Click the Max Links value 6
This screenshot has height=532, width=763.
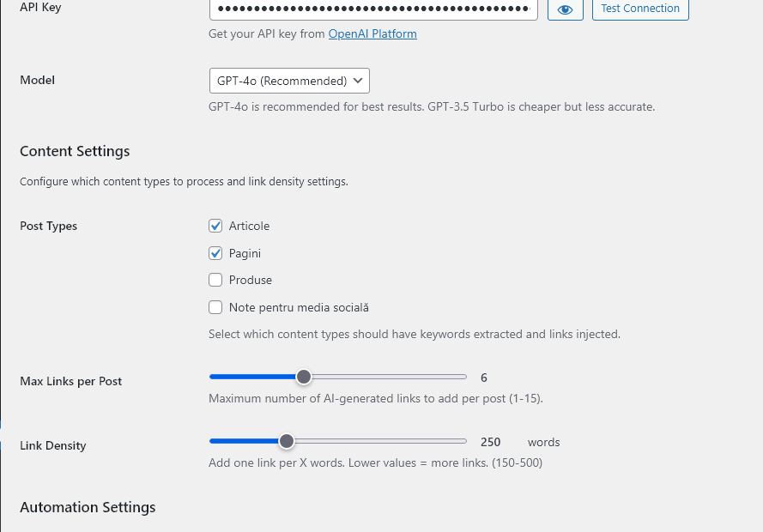484,378
